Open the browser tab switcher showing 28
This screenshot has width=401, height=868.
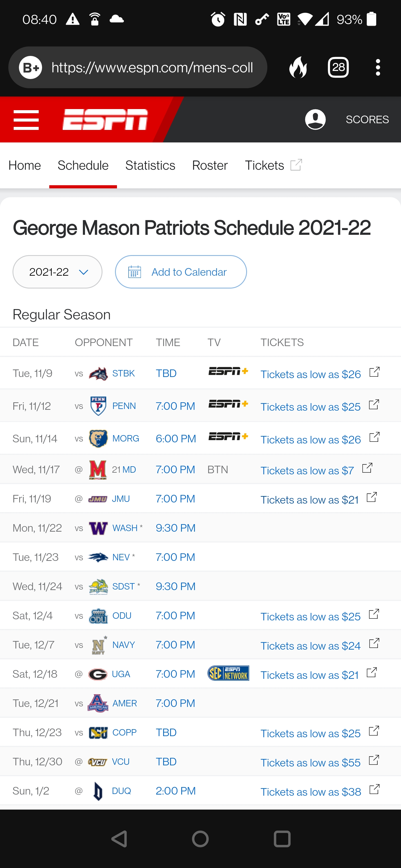338,67
